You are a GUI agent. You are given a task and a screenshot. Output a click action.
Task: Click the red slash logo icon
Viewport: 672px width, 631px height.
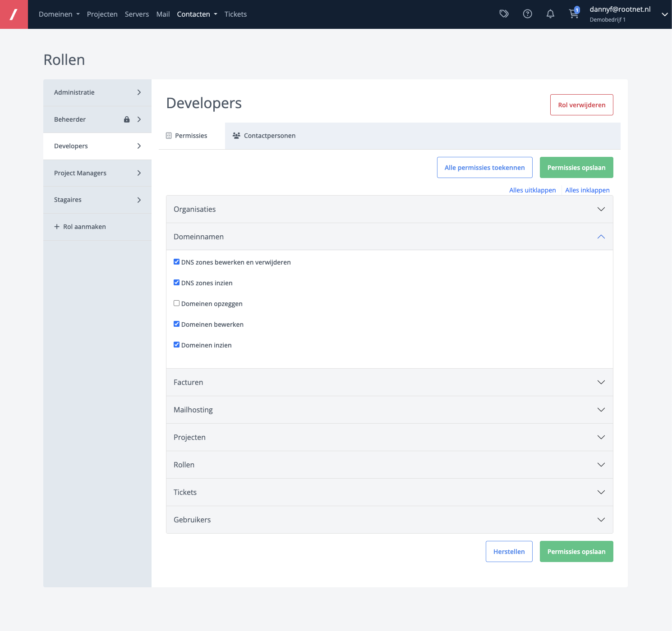(14, 14)
